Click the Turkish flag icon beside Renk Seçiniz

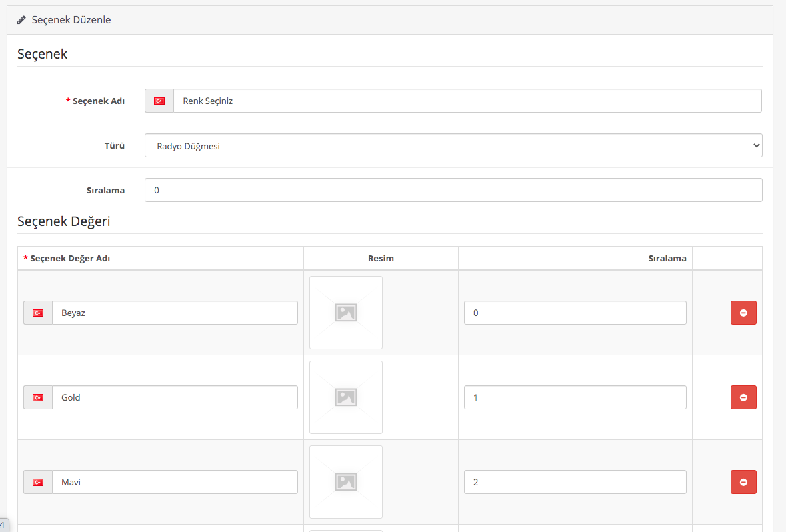159,101
